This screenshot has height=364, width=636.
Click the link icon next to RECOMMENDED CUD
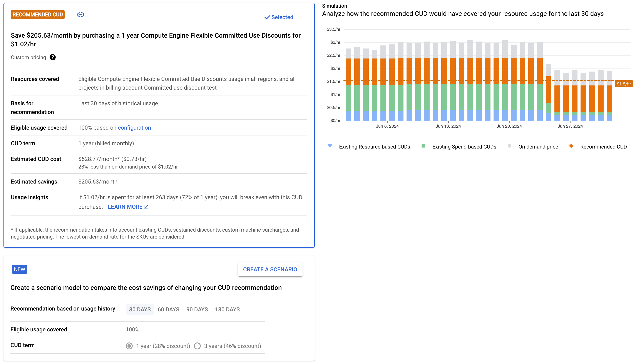point(80,15)
